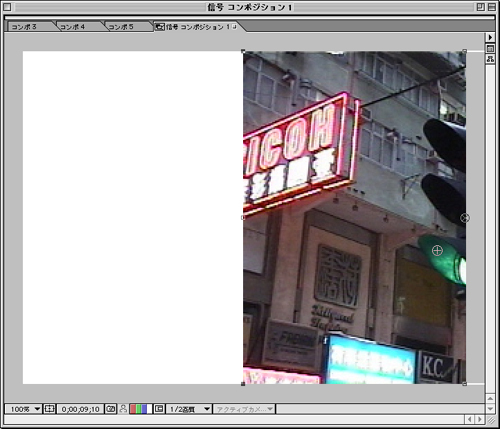Toggle the title-action safe zones icon
Image resolution: width=500 pixels, height=429 pixels.
(49, 409)
